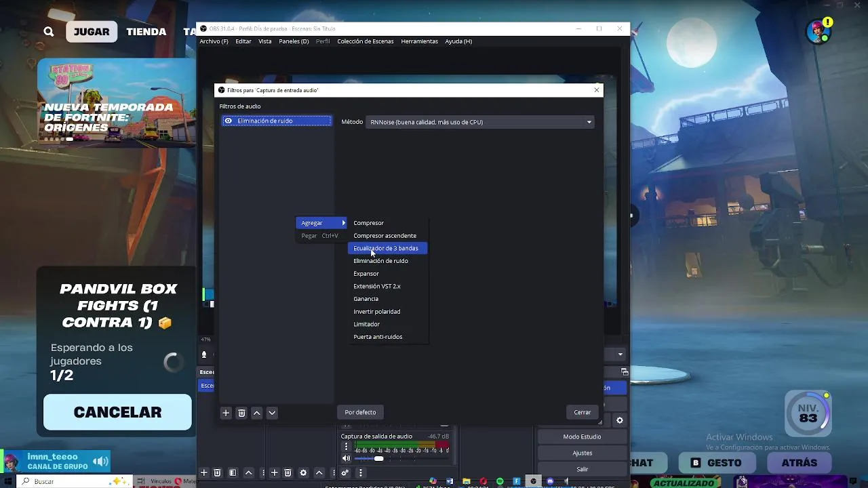
Task: Switch to the JUGAR tab in Fortnite
Action: pyautogui.click(x=92, y=31)
